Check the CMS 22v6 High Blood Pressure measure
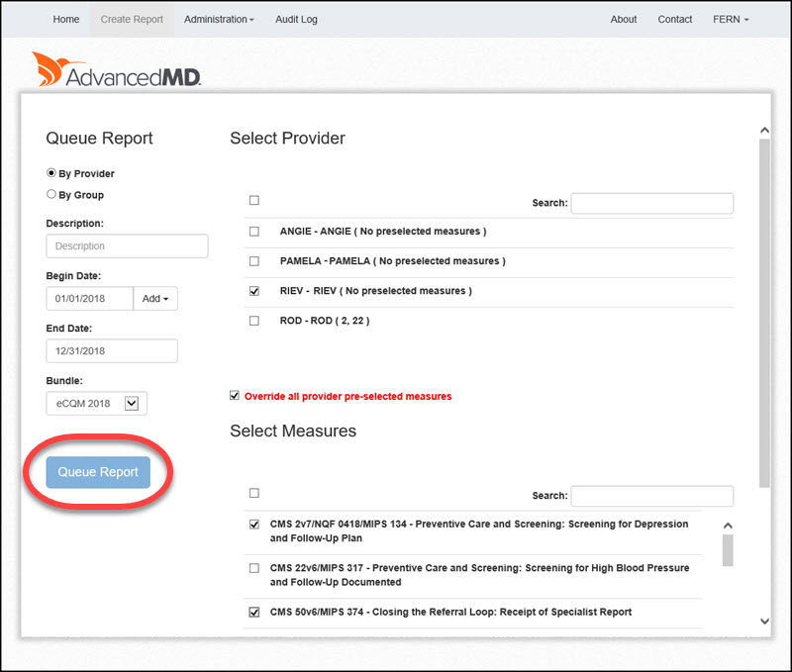 [254, 568]
